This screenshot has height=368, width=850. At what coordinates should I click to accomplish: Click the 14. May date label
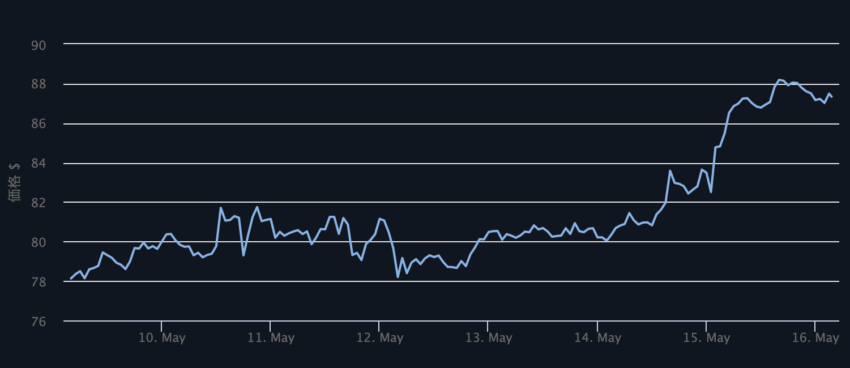pos(597,338)
